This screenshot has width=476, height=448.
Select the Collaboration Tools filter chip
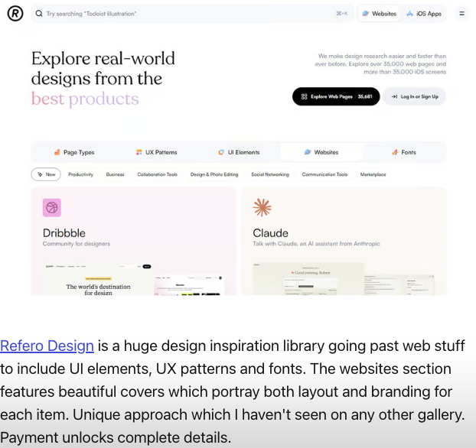(157, 174)
